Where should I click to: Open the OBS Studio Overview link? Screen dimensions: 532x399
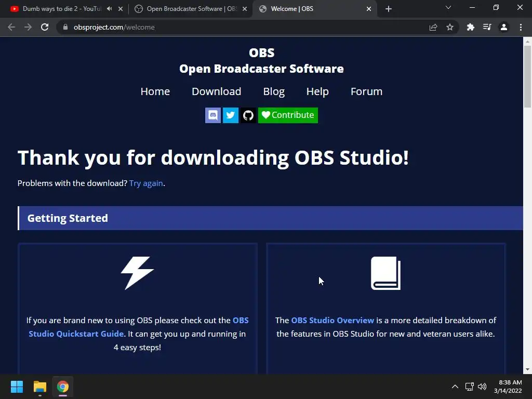click(332, 320)
